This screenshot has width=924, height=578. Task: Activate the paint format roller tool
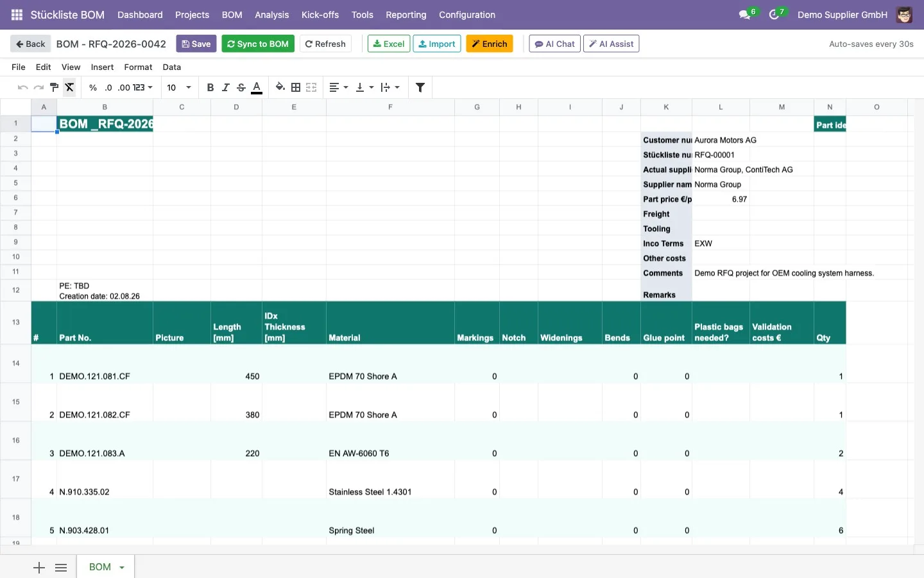tap(54, 87)
